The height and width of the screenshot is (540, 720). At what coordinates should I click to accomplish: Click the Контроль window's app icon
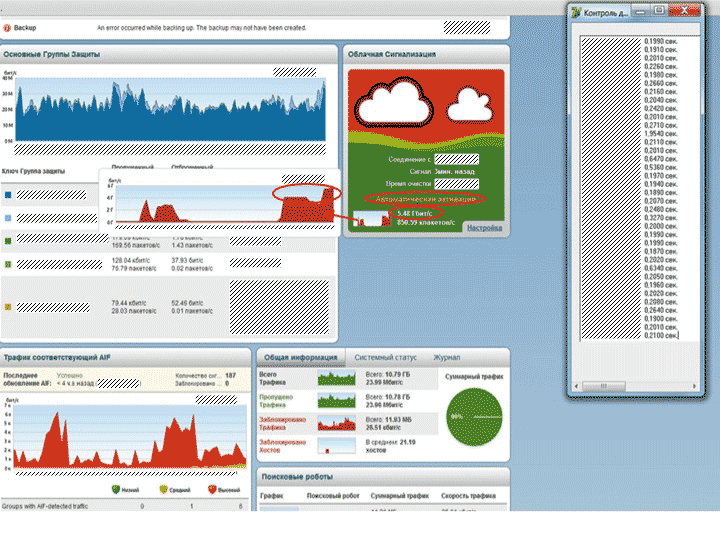click(576, 12)
